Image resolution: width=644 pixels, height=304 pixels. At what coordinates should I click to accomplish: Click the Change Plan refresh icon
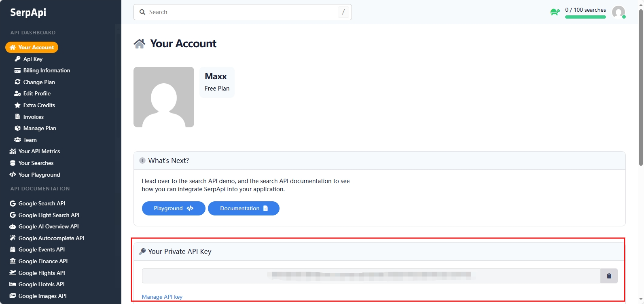point(17,82)
